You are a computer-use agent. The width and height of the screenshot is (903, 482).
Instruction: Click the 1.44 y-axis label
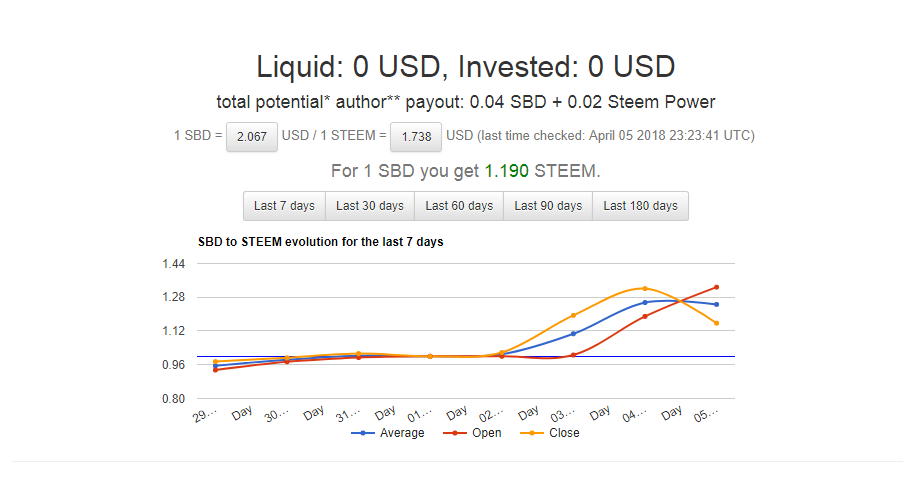[x=173, y=264]
